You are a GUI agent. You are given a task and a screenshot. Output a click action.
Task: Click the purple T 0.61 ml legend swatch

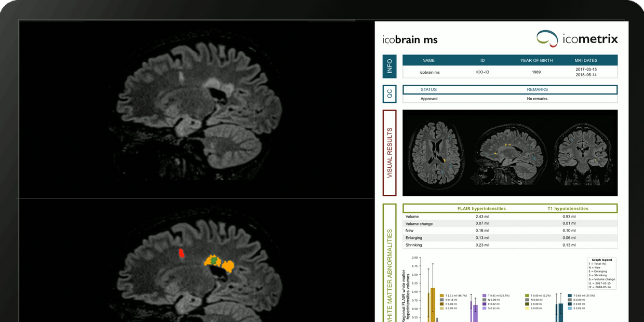[x=484, y=295]
